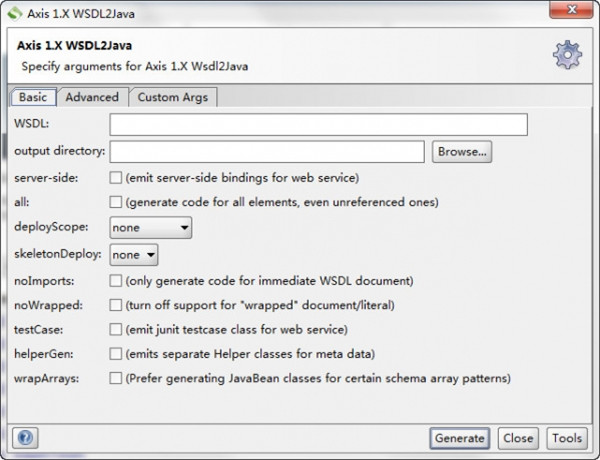Click the gear settings icon in header
Image resolution: width=600 pixels, height=460 pixels.
point(567,55)
